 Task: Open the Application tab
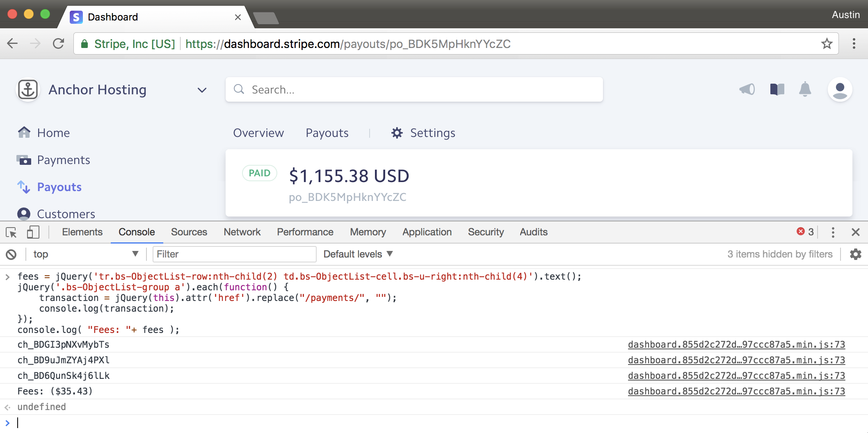427,232
